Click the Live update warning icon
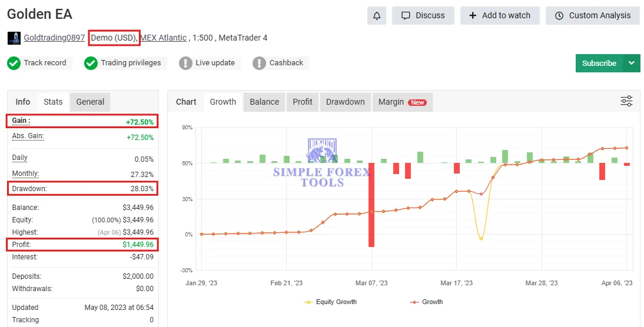Screen dimensions: 644x327 tap(185, 63)
